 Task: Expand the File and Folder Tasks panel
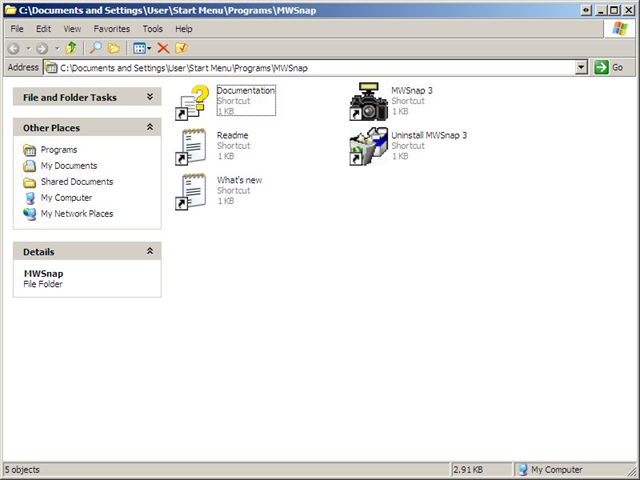(x=150, y=97)
